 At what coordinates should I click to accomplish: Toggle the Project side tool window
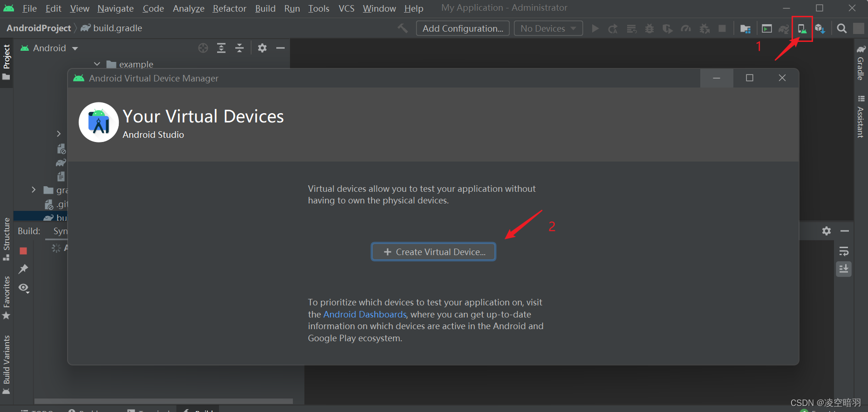coord(7,62)
